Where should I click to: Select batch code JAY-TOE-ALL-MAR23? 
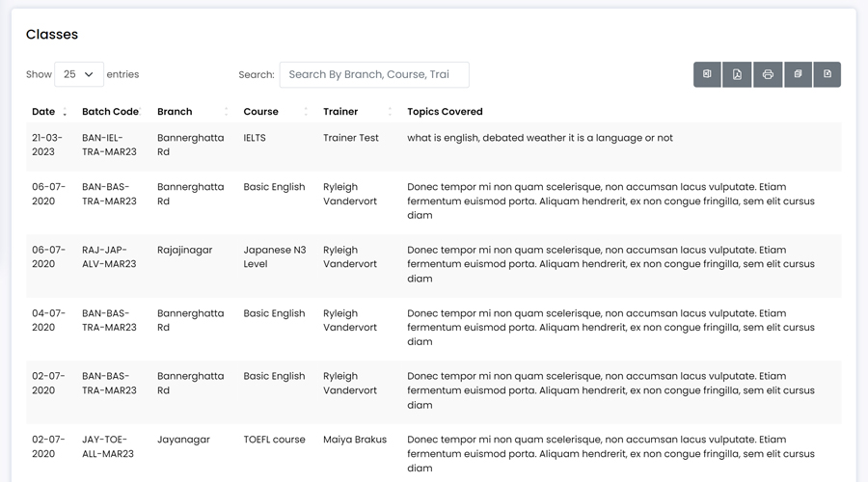pyautogui.click(x=108, y=446)
